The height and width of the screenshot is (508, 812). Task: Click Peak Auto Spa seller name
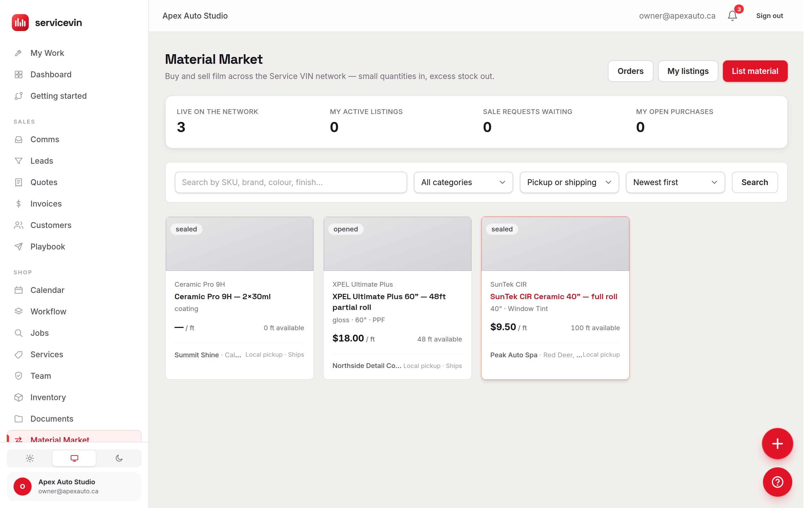pos(514,355)
